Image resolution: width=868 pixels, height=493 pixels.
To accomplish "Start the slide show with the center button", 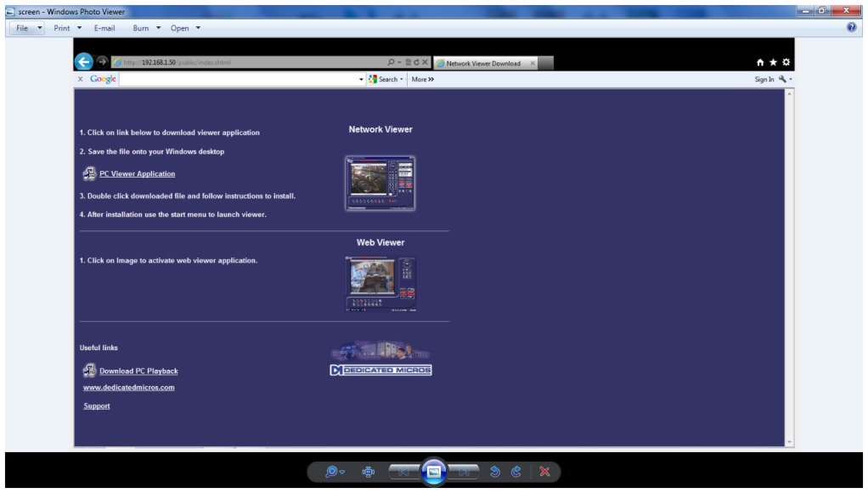I will point(433,472).
